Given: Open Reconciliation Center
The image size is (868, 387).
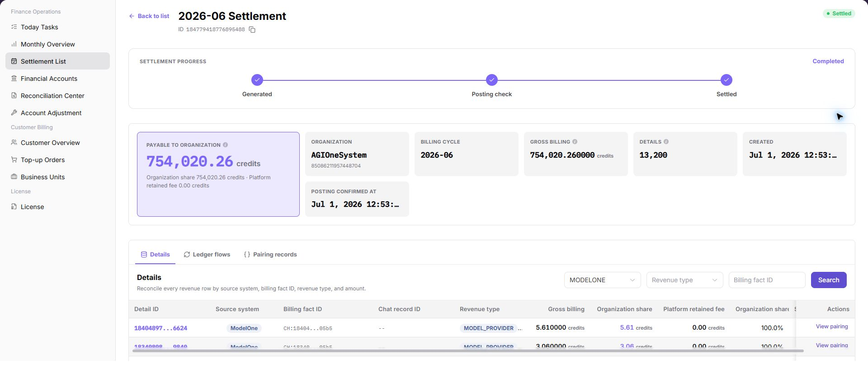Looking at the screenshot, I should (x=57, y=96).
